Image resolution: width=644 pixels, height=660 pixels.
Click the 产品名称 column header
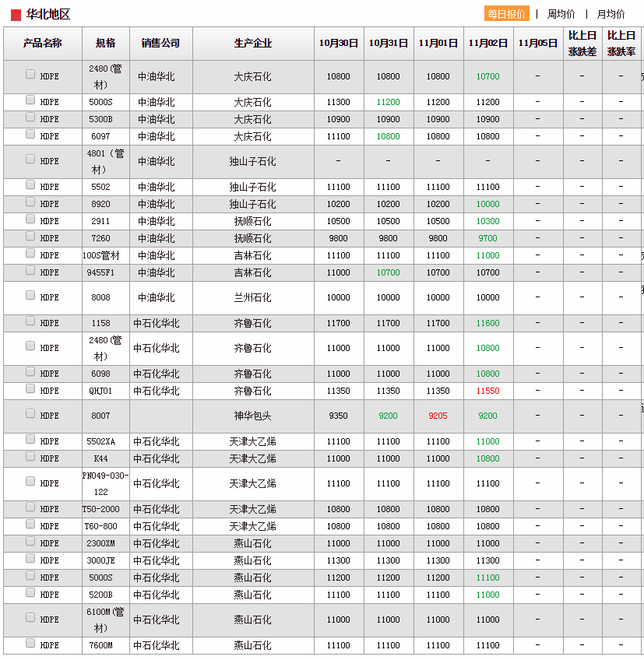coord(43,44)
